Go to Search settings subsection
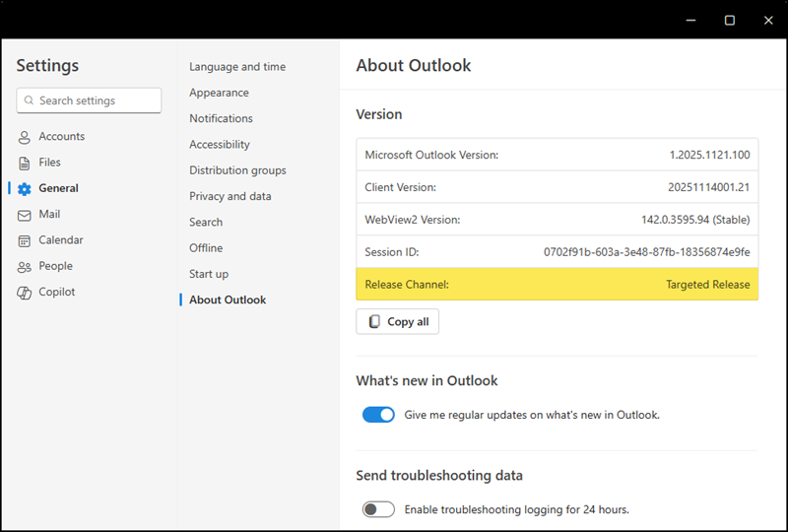 click(206, 223)
